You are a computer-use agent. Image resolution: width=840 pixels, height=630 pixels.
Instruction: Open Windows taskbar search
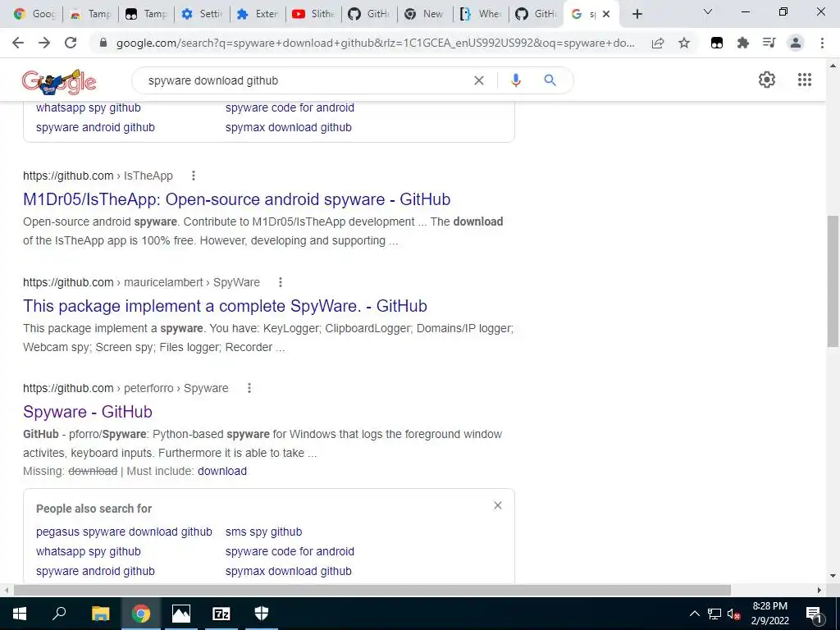click(59, 614)
